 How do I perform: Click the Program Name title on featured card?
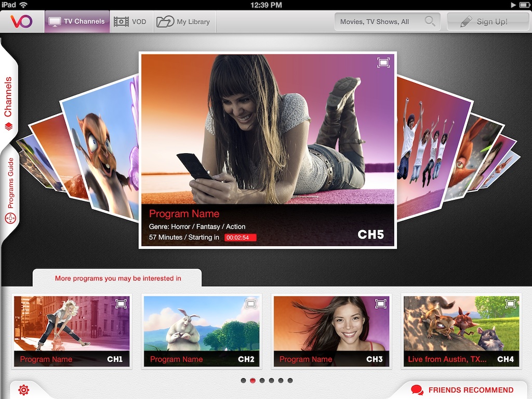(184, 214)
